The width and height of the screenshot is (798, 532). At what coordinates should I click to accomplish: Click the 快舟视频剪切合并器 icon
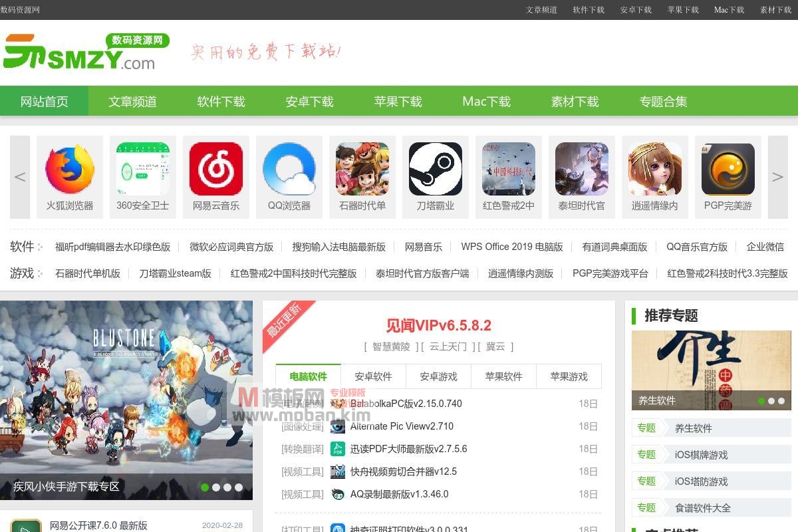[x=338, y=471]
